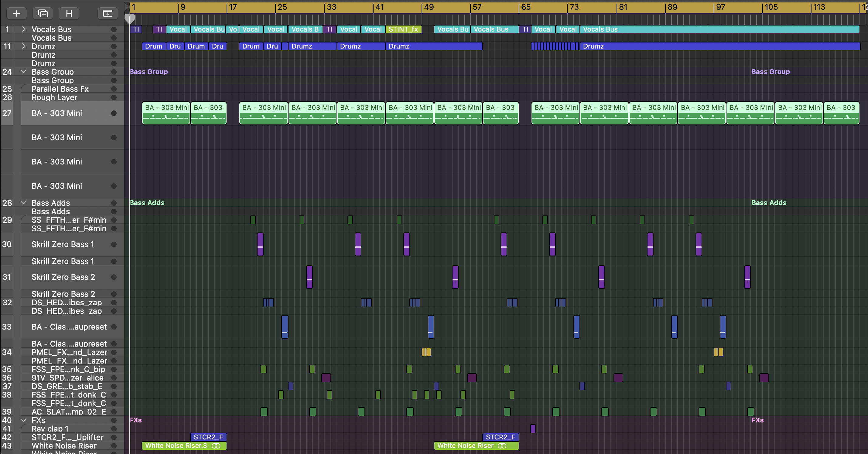Click the window-with-down-arrow button above the track list
Viewport: 868px width, 454px height.
click(108, 13)
